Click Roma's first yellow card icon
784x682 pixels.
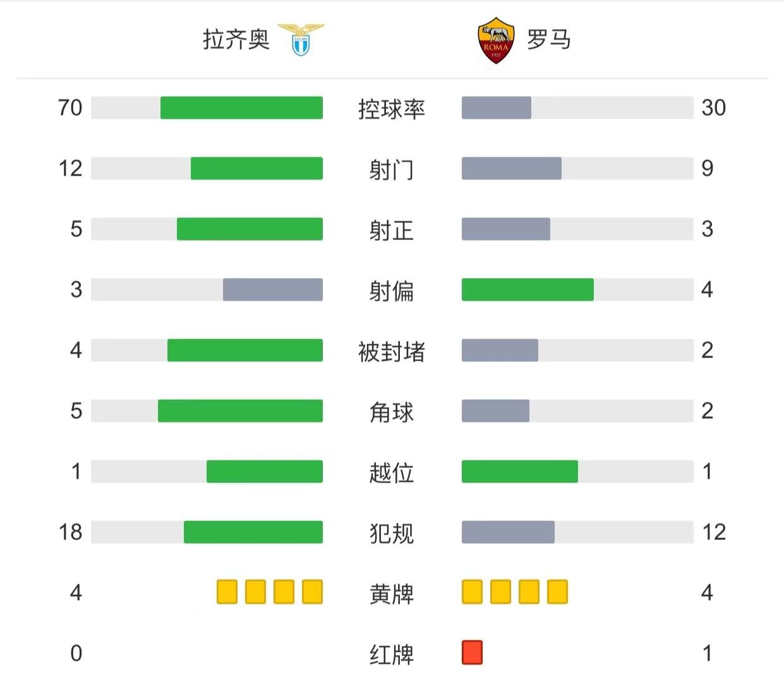(472, 592)
